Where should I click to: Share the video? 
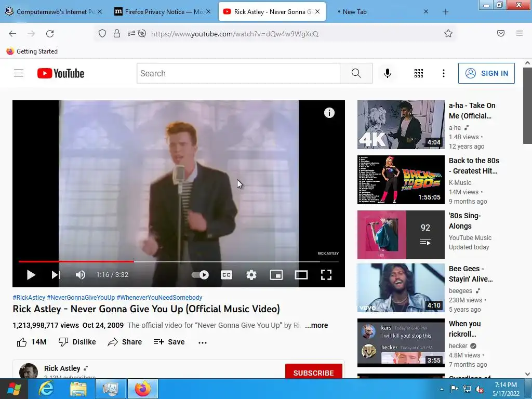click(125, 342)
